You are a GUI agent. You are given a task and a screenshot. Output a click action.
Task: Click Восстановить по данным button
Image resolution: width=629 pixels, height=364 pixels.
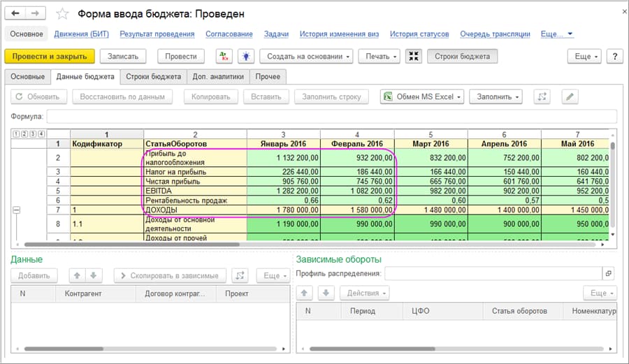pyautogui.click(x=122, y=96)
